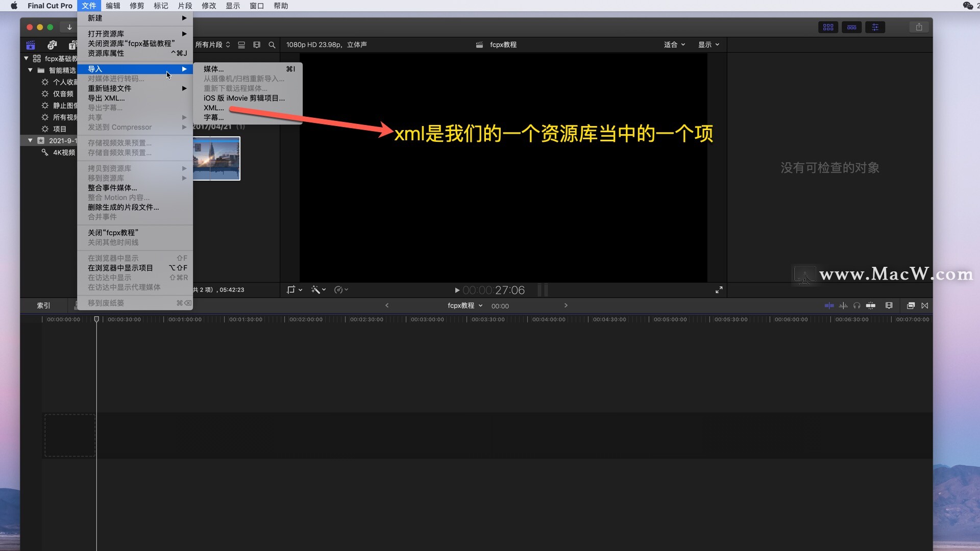The image size is (980, 551).
Task: Click the Import Media menu item
Action: [213, 68]
